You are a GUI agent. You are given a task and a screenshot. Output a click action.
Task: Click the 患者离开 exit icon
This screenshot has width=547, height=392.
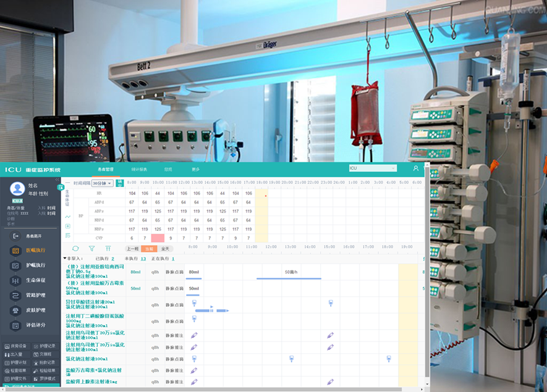(x=16, y=236)
